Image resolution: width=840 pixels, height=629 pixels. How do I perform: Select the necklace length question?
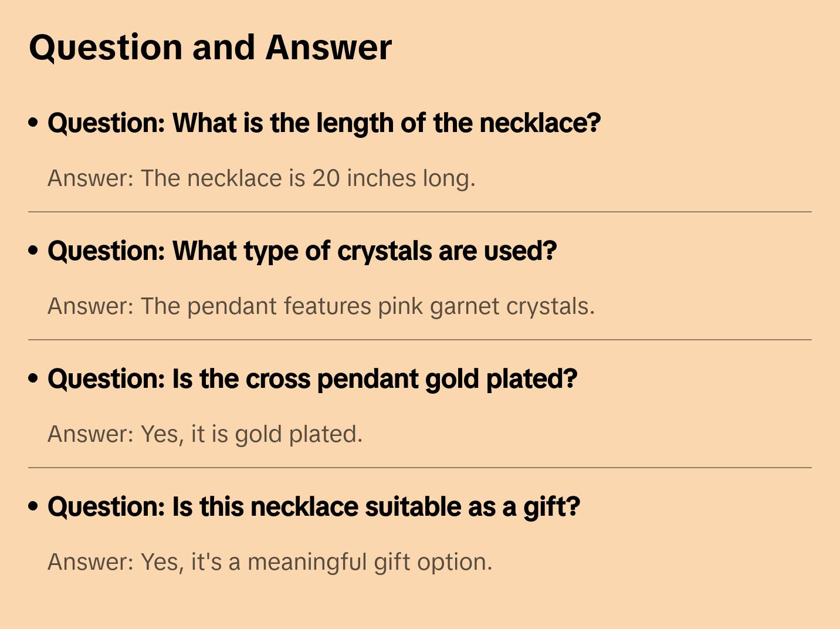tap(324, 123)
